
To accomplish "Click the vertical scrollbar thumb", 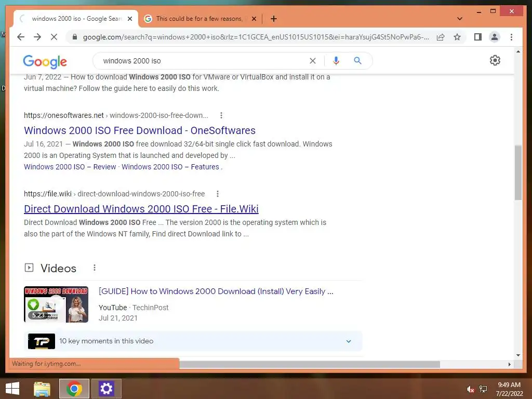I will coord(518,172).
